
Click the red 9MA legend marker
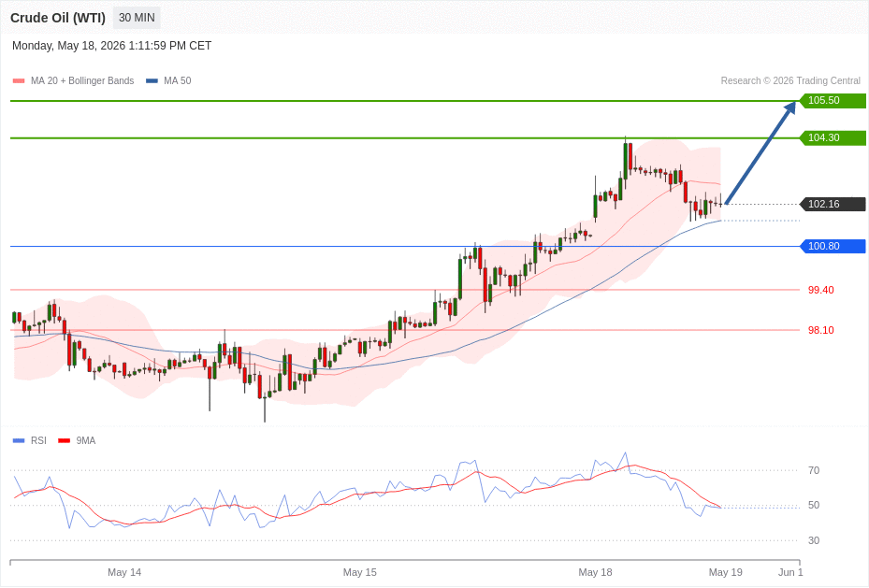coord(65,440)
